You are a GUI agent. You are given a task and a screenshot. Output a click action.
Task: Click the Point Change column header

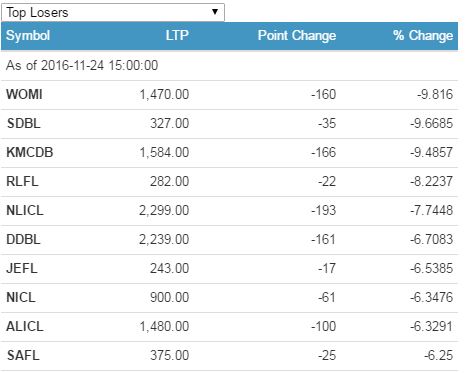point(297,35)
